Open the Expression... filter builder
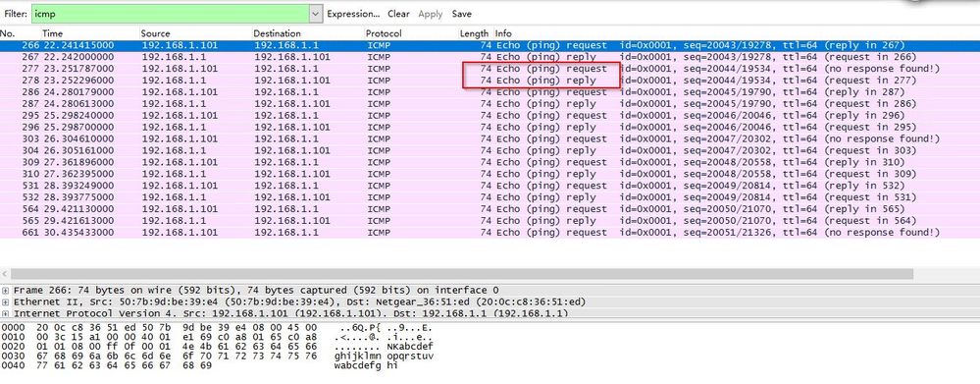Viewport: 980px width, 384px height. coord(353,14)
